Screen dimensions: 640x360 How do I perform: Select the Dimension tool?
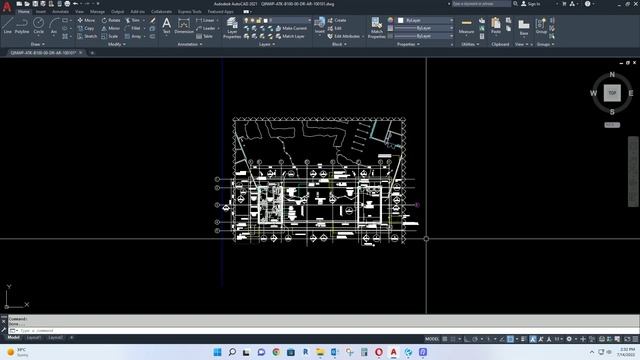tap(184, 25)
